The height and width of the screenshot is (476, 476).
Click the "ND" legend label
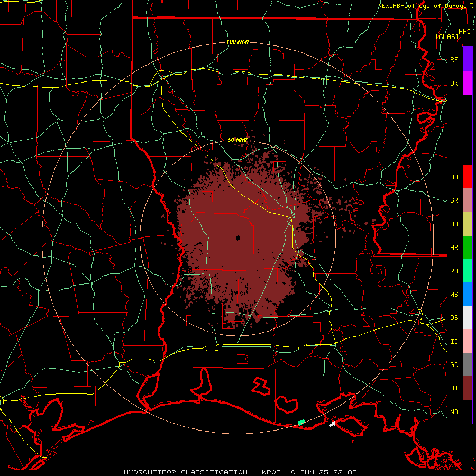tap(454, 412)
